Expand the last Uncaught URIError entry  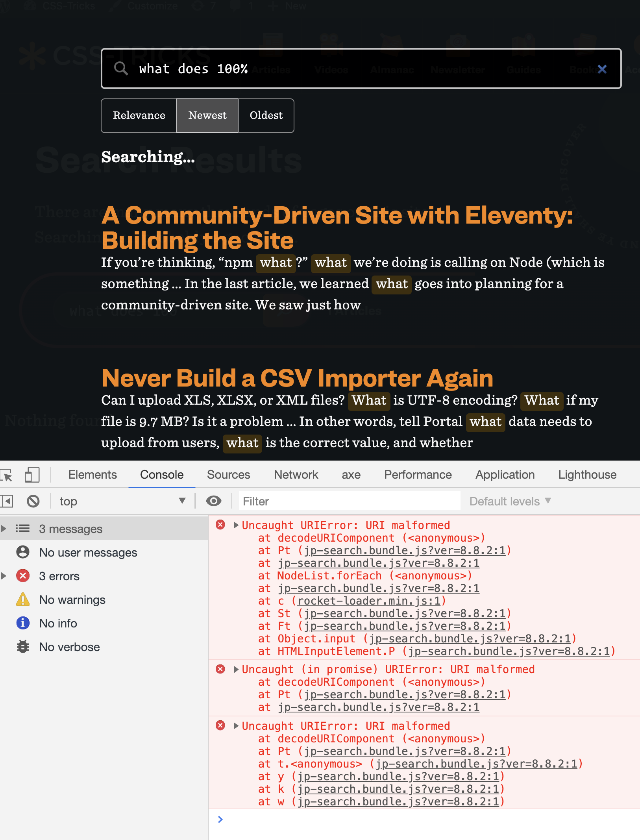(236, 725)
